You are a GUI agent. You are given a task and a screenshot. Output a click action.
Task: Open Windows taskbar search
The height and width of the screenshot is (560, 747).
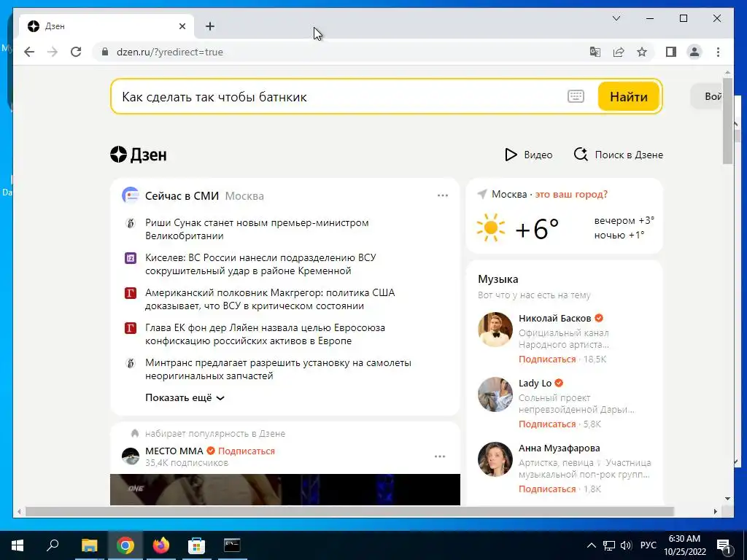coord(53,545)
